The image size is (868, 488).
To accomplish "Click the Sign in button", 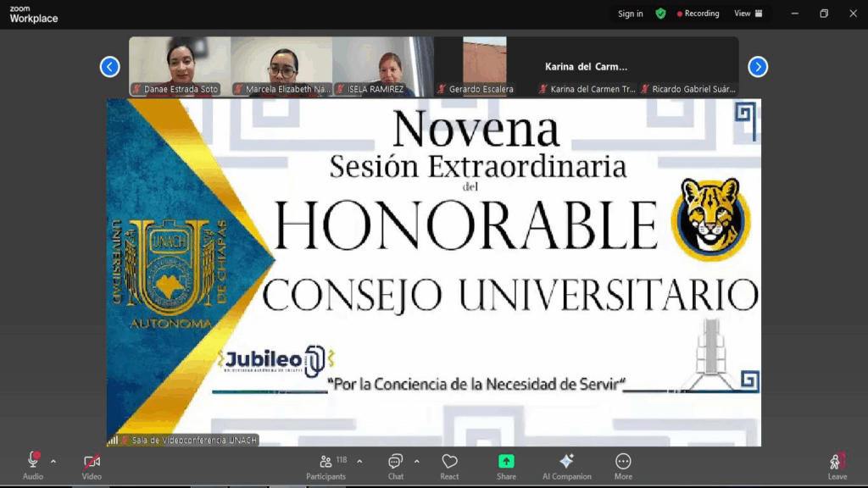I will [x=630, y=14].
